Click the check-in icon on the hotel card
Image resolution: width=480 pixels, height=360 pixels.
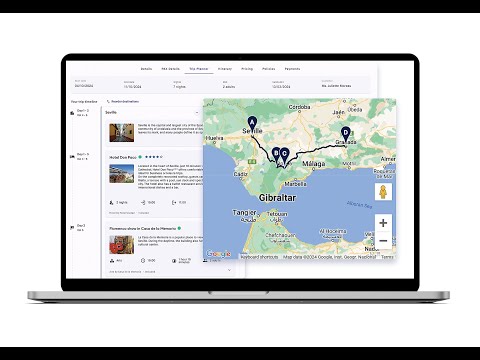pos(143,202)
